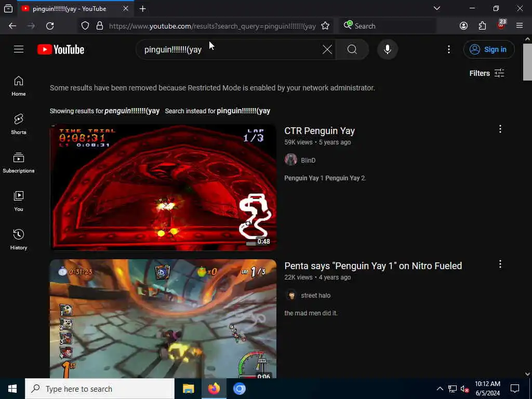The width and height of the screenshot is (532, 399).
Task: Visit the street halo channel name
Action: coord(315,296)
